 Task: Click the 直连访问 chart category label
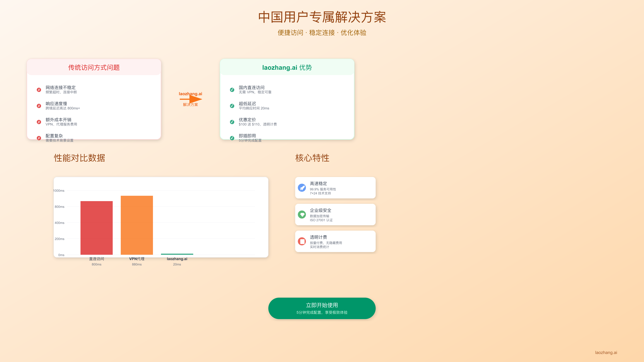click(x=96, y=259)
